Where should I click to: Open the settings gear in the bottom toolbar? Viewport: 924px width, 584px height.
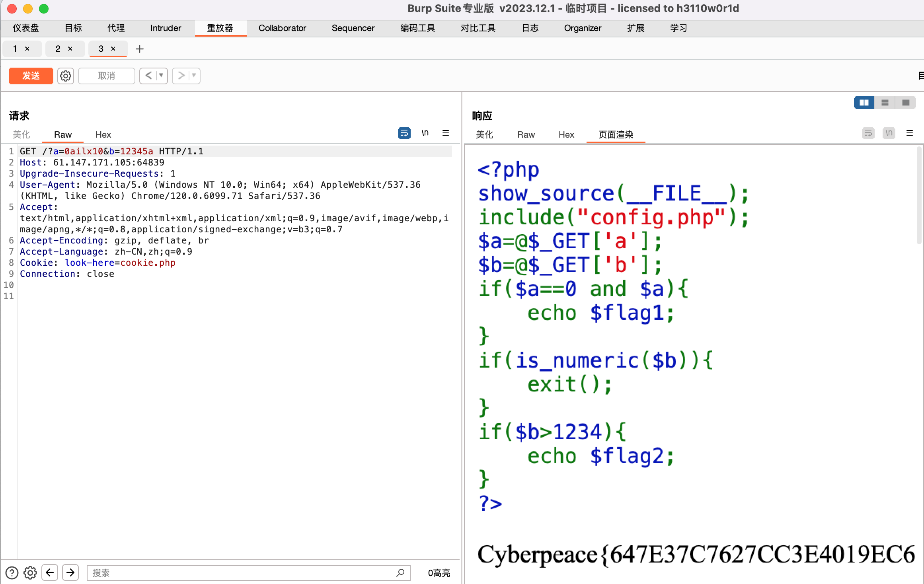30,573
